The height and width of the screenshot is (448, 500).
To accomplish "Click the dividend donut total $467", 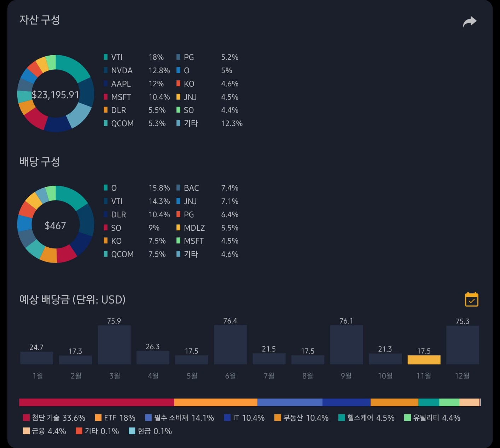I will [56, 226].
